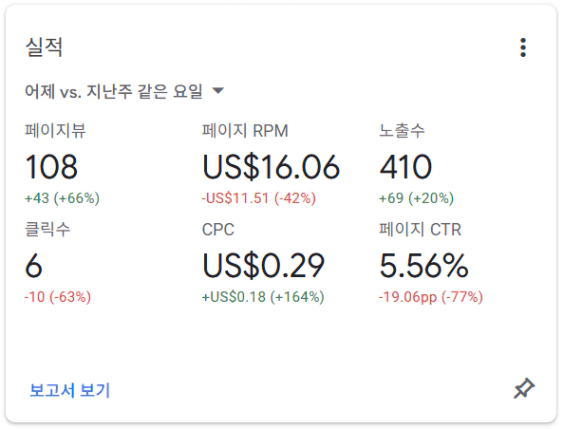Open the 보고서 보기 link
Image resolution: width=563 pixels, height=429 pixels.
point(69,390)
